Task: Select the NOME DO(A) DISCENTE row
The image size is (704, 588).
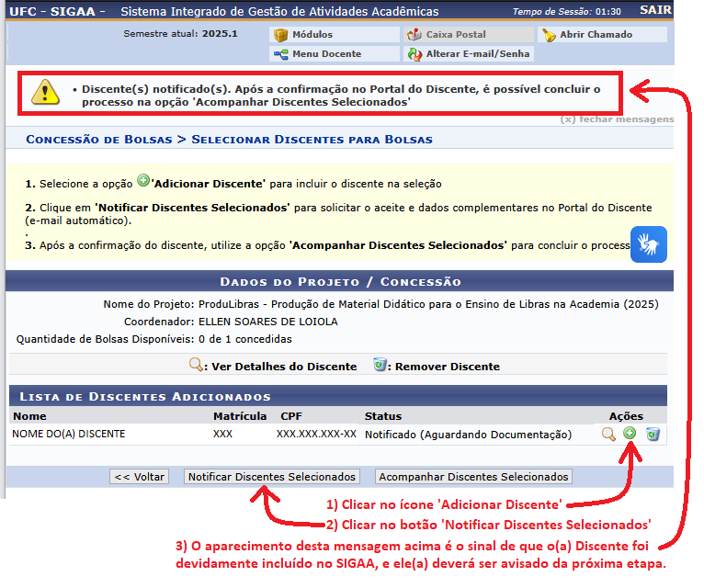Action: 69,434
